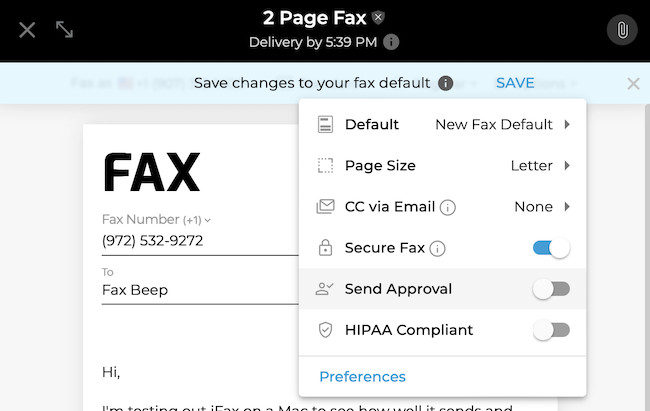Click the To field containing Fax Beep
650x411 pixels.
pyautogui.click(x=200, y=290)
